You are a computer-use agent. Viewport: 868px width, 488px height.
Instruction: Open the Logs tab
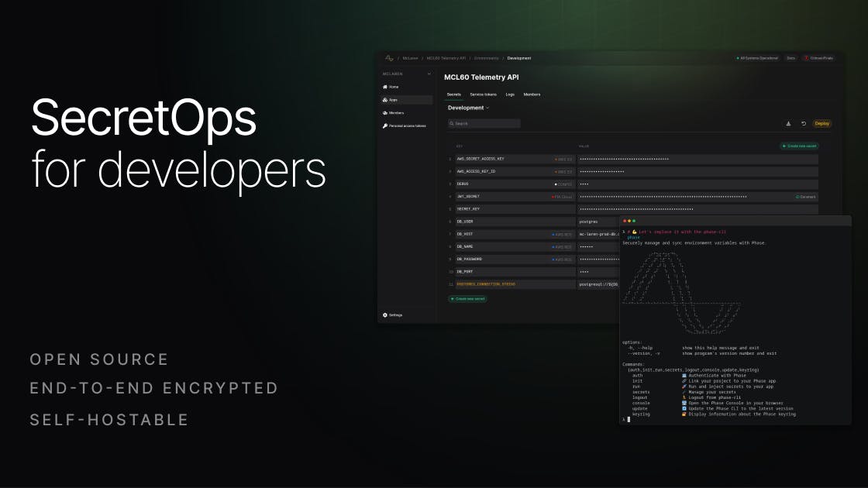(510, 95)
